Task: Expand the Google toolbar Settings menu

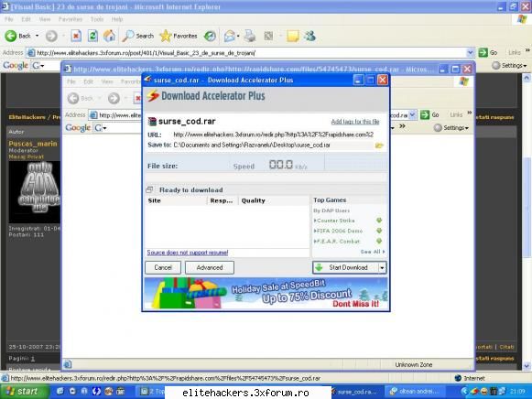Action: (510, 65)
